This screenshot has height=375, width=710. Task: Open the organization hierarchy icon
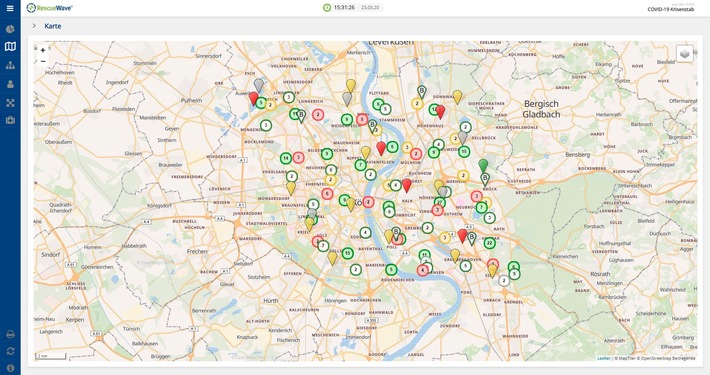10,65
